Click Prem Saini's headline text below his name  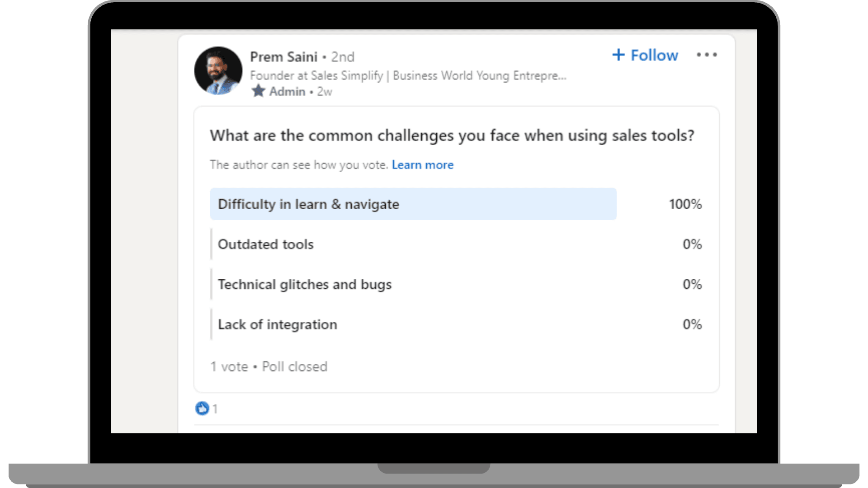tap(408, 75)
